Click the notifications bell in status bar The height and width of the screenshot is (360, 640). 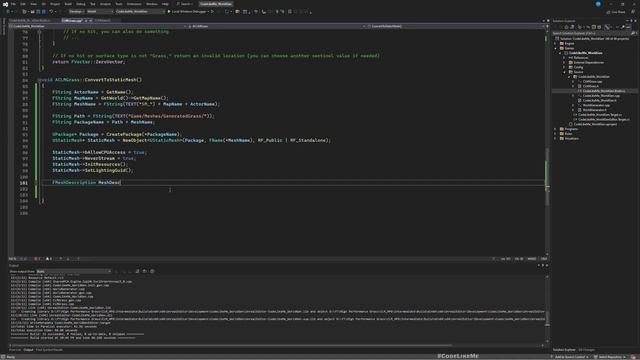(634, 357)
